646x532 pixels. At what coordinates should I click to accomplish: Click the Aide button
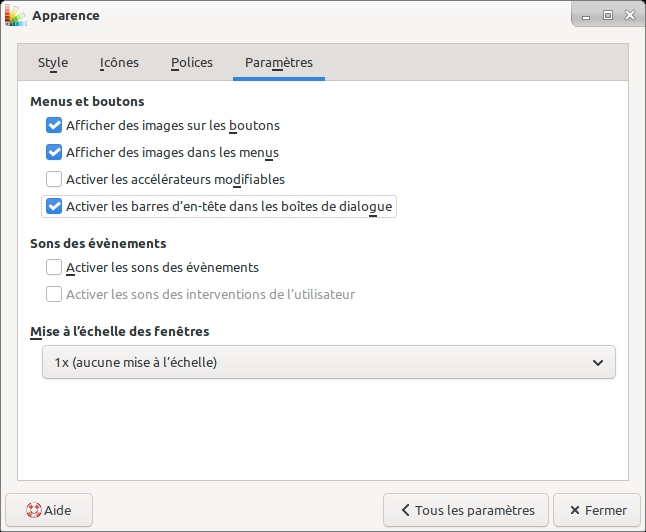[x=48, y=510]
